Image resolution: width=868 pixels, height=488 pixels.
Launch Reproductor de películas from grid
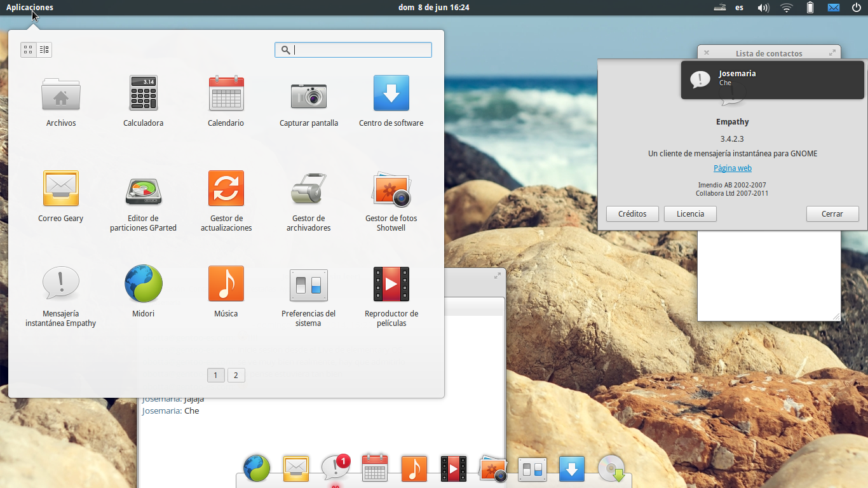point(391,297)
